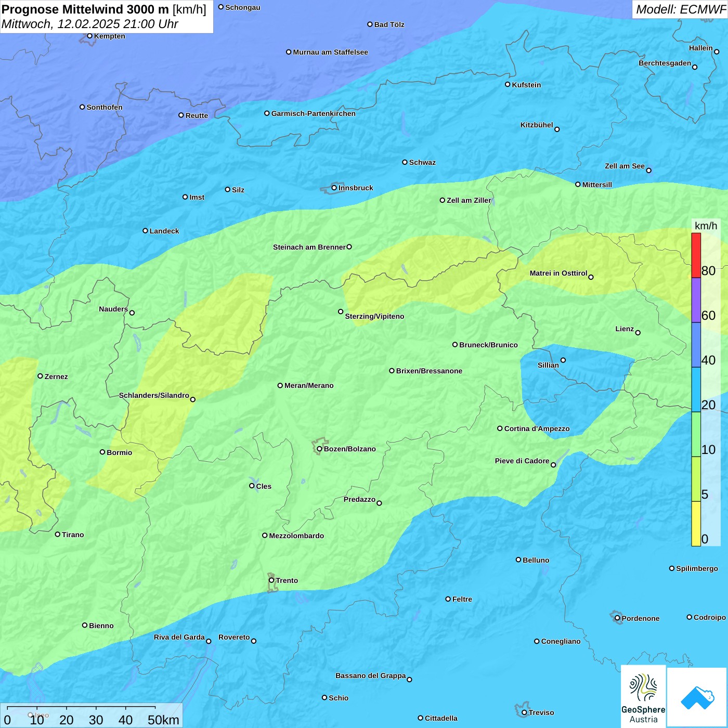Click the Lienz location dot

click(638, 333)
